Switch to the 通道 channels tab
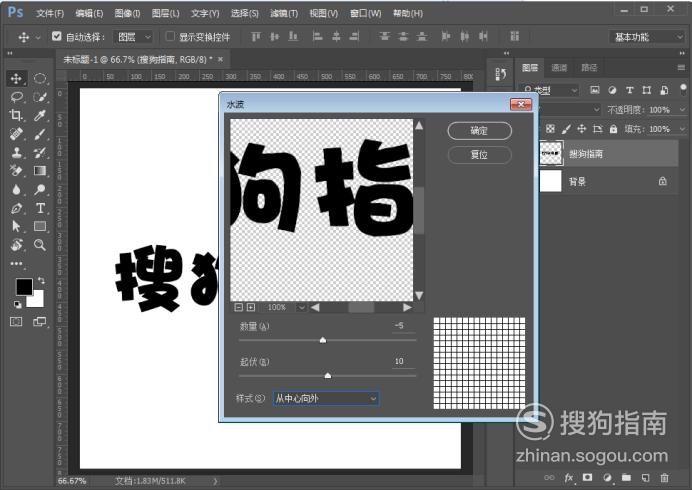Screen dimensions: 692x490 coord(559,68)
